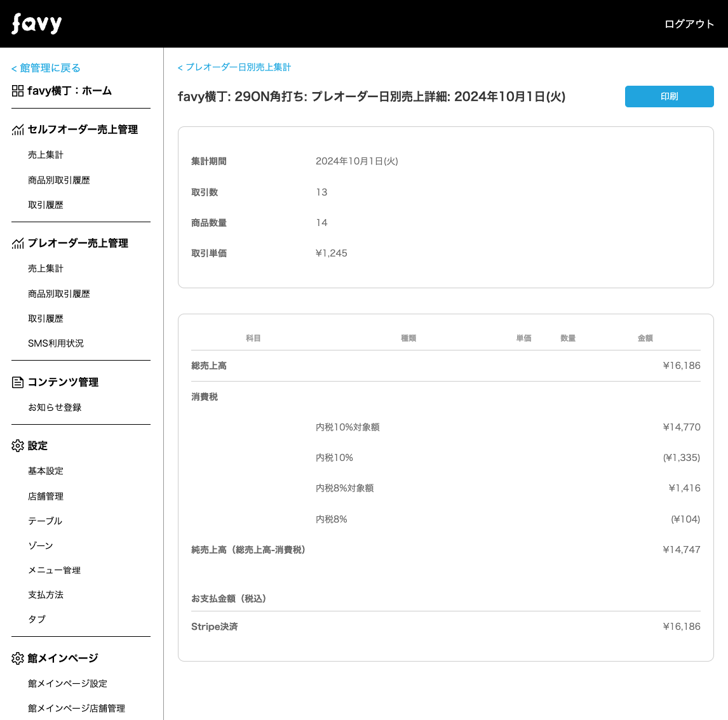
Task: Open 館メインページ設定
Action: click(x=67, y=683)
